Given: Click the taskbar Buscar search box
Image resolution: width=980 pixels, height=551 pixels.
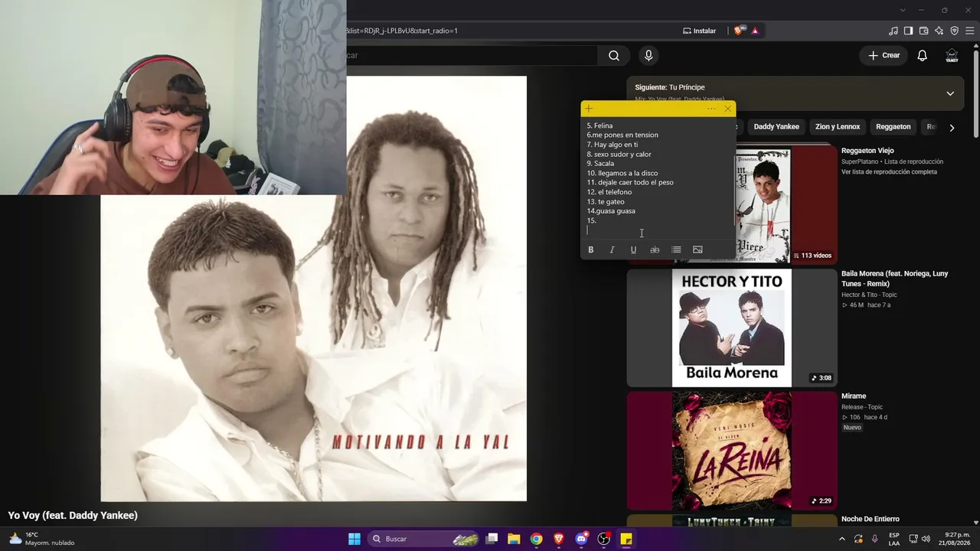Looking at the screenshot, I should coord(423,539).
